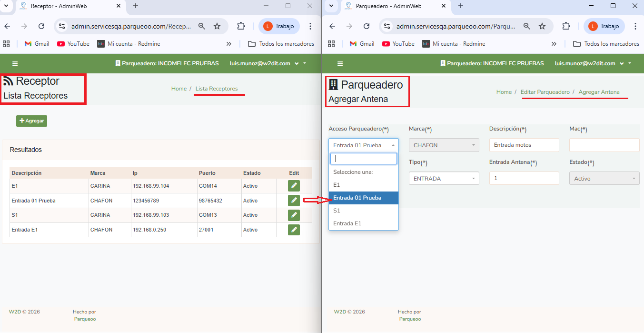The image size is (644, 333).
Task: Open extensions puzzle icon in right browser
Action: click(x=566, y=26)
